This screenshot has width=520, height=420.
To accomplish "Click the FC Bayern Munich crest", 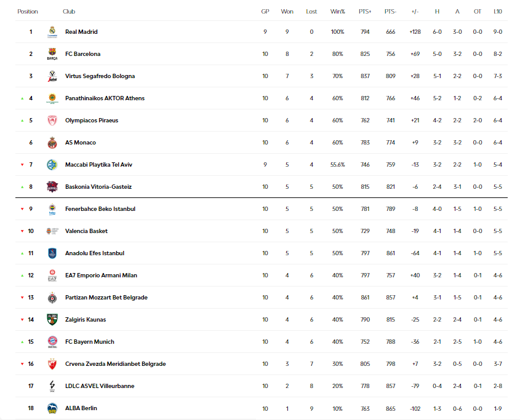I will click(52, 342).
